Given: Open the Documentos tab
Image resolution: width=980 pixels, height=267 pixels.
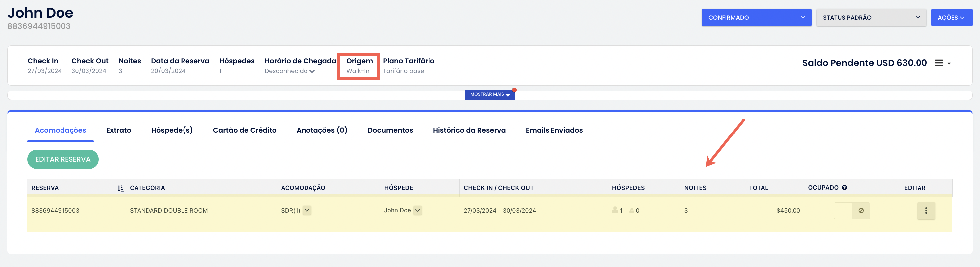Looking at the screenshot, I should click(x=390, y=130).
